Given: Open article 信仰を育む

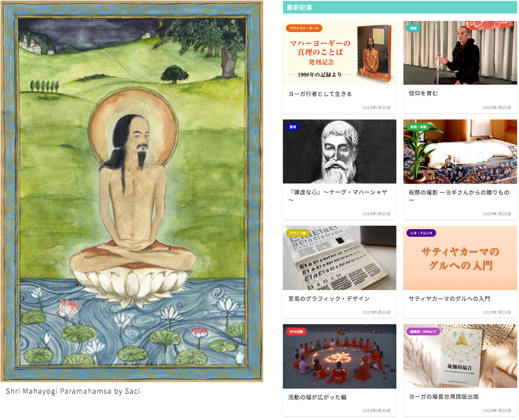Looking at the screenshot, I should pos(423,94).
